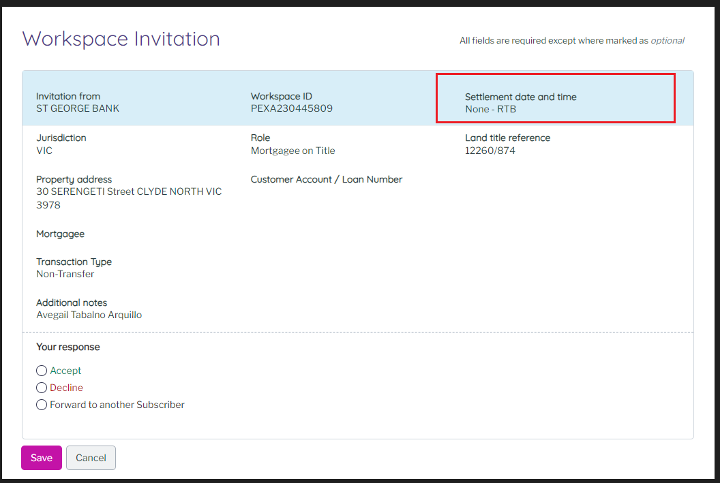Choose the Decline response option
The width and height of the screenshot is (720, 484).
41,388
